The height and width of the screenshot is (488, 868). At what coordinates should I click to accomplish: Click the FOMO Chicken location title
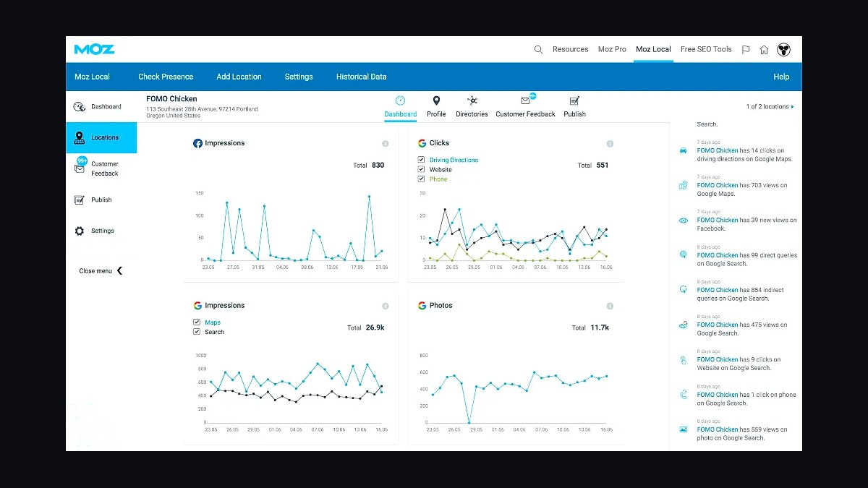point(171,99)
